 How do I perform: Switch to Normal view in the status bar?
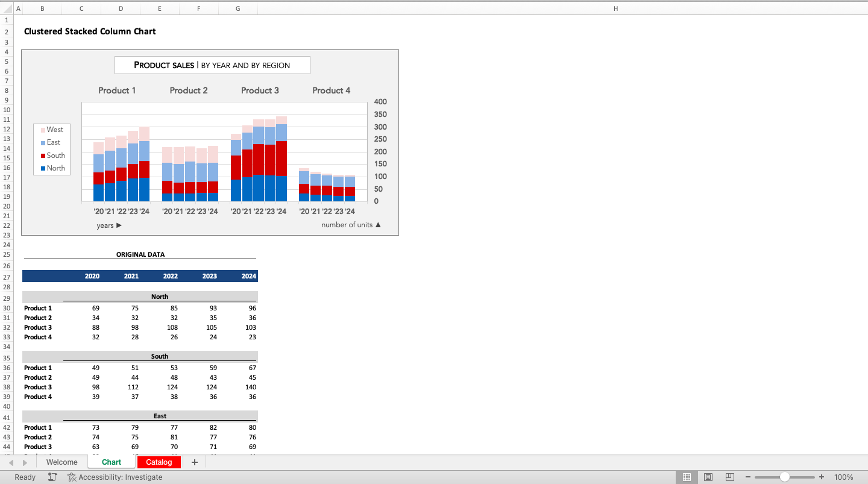687,477
